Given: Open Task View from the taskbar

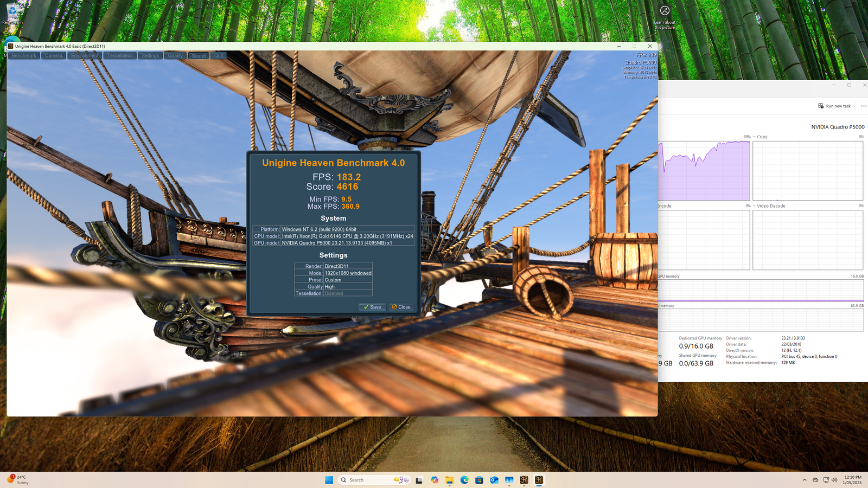Looking at the screenshot, I should coord(419,480).
